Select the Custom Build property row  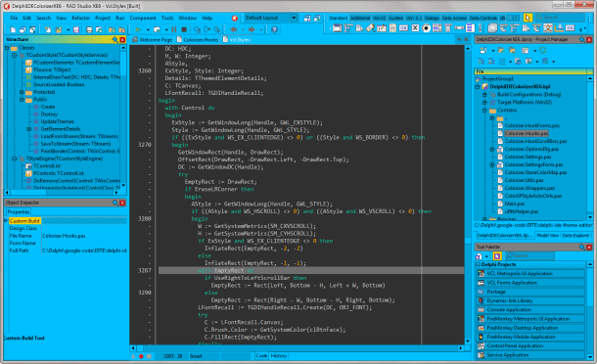click(66, 221)
